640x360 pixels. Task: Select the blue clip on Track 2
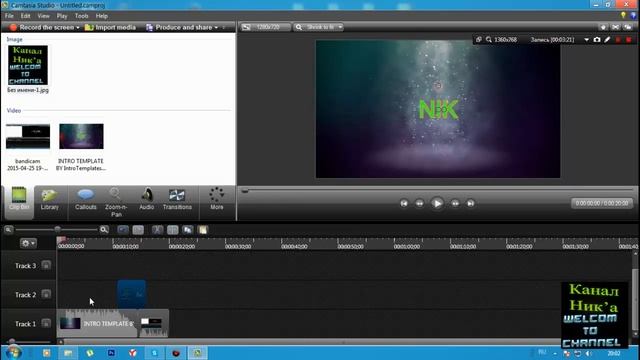(131, 294)
